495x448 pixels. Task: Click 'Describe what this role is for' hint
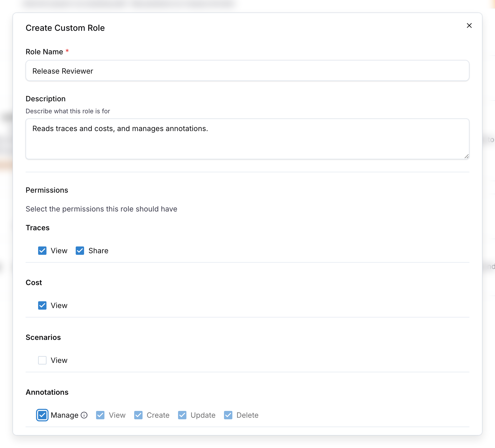click(68, 111)
